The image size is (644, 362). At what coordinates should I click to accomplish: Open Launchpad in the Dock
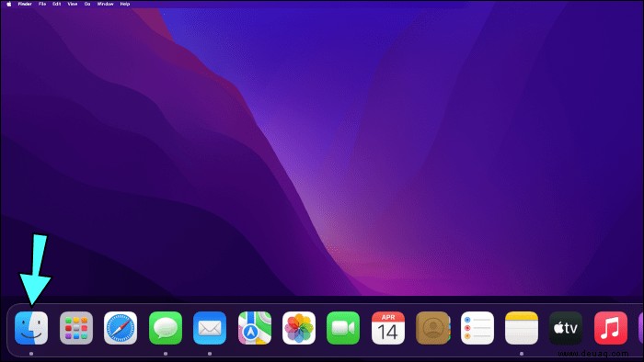(76, 328)
